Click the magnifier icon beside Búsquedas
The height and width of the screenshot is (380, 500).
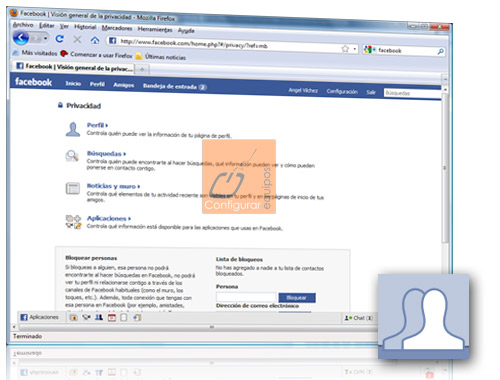[72, 156]
